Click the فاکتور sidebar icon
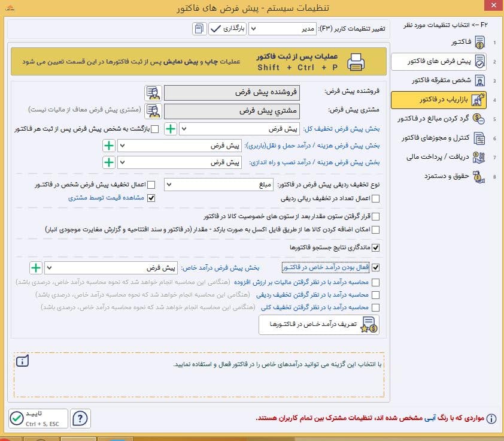Screen dimensions: 504x441 pyautogui.click(x=479, y=42)
